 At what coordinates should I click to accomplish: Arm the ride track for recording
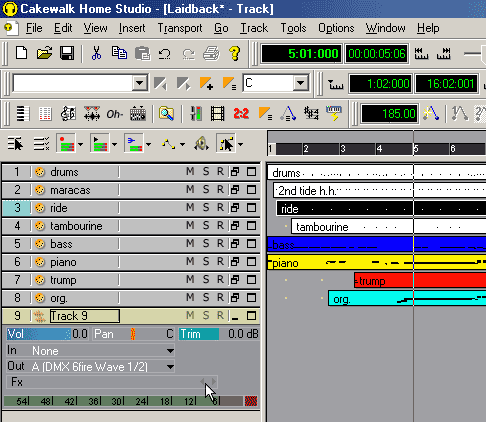click(220, 208)
